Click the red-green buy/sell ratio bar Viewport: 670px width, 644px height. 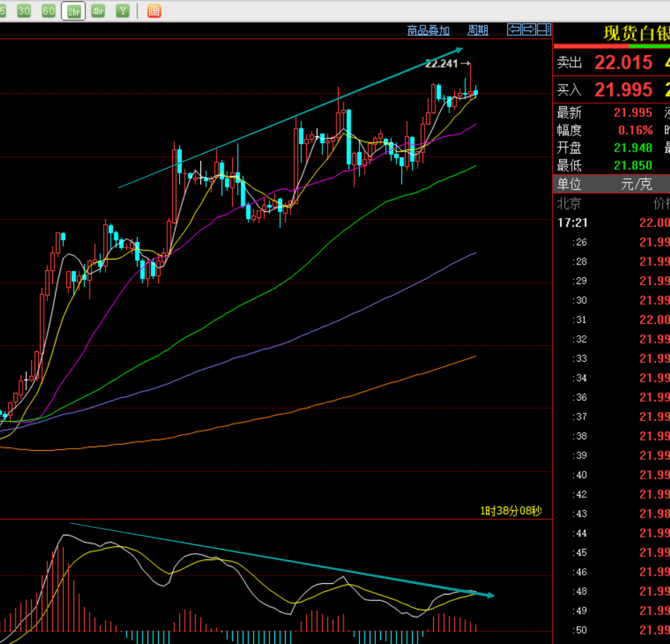coord(611,46)
